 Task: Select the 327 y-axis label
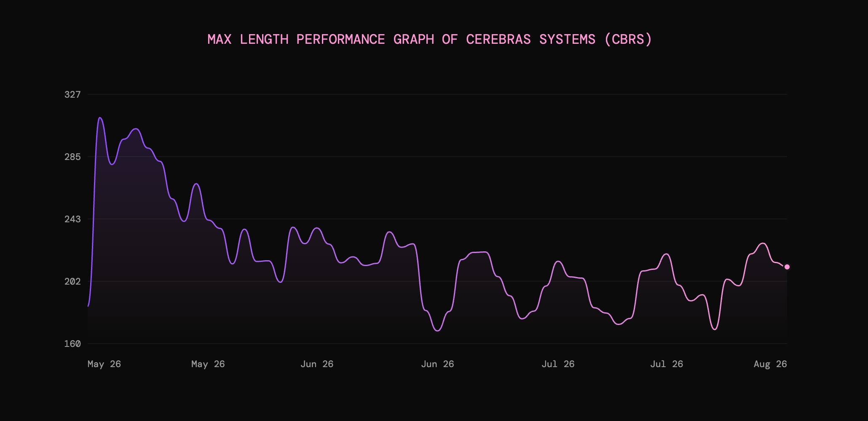click(x=72, y=95)
